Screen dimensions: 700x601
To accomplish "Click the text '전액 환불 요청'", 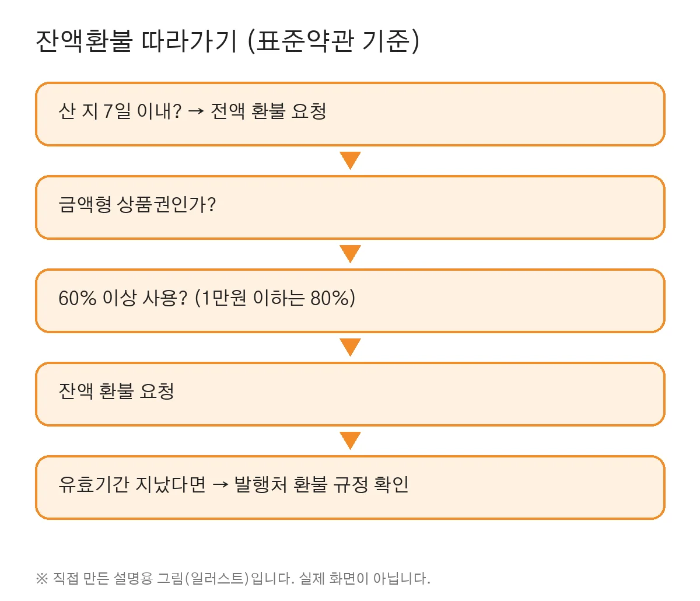I will (268, 111).
